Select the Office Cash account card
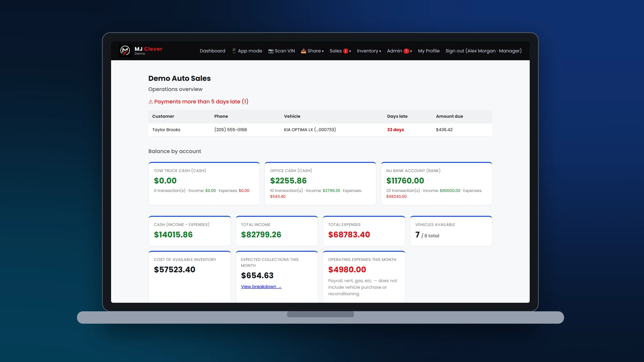 click(320, 184)
